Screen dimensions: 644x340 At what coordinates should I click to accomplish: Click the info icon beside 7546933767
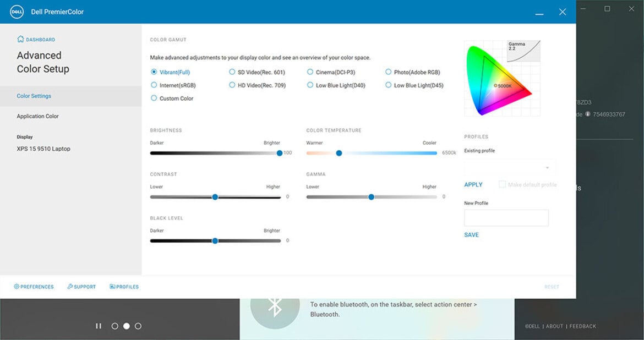coord(588,114)
